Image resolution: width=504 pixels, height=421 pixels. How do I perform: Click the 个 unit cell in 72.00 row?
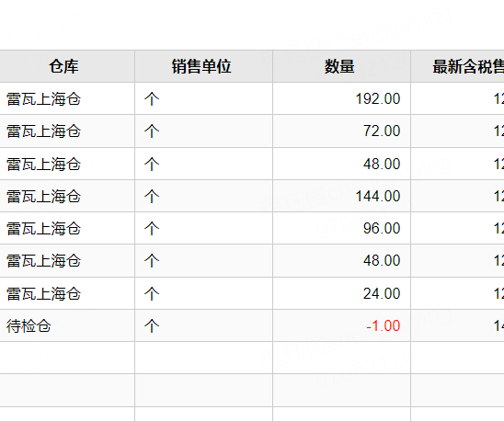(x=204, y=131)
